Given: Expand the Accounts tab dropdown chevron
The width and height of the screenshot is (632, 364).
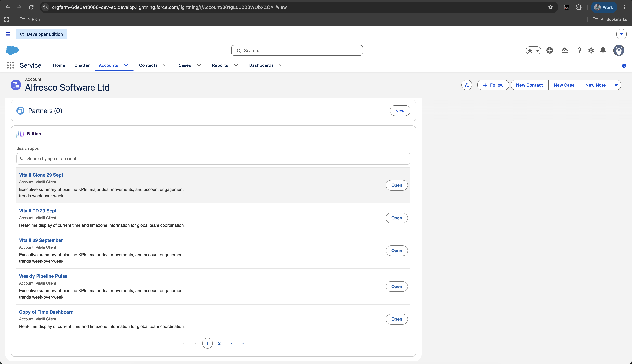Looking at the screenshot, I should (x=126, y=65).
